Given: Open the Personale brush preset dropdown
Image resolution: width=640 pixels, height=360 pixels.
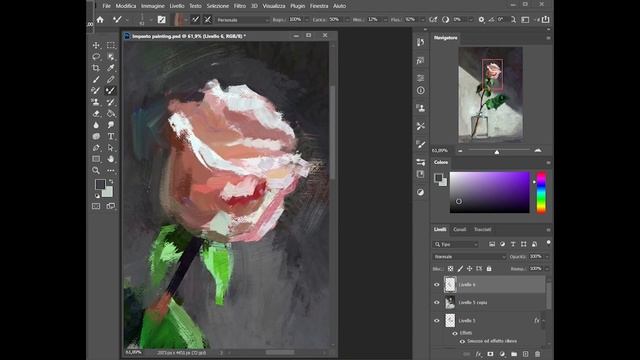Looking at the screenshot, I should (242, 20).
